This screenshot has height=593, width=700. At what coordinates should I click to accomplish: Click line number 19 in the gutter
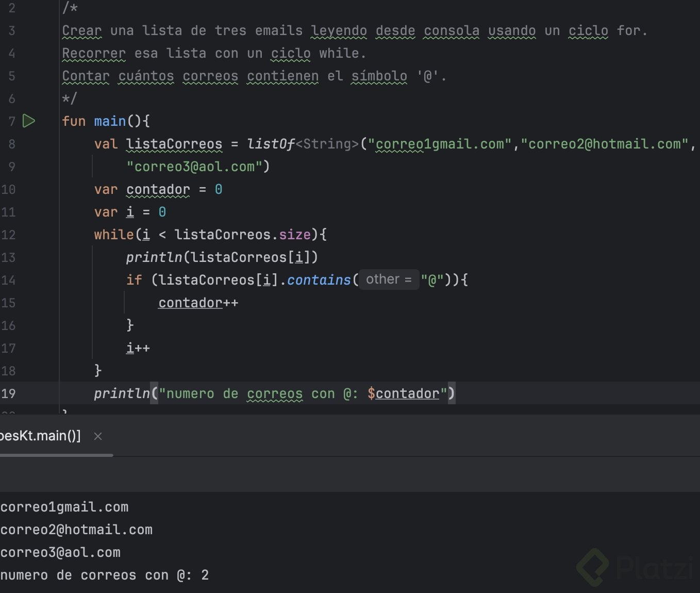point(8,393)
